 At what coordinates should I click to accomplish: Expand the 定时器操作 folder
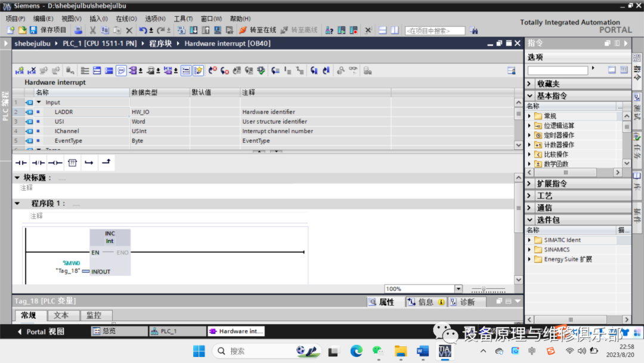[530, 136]
